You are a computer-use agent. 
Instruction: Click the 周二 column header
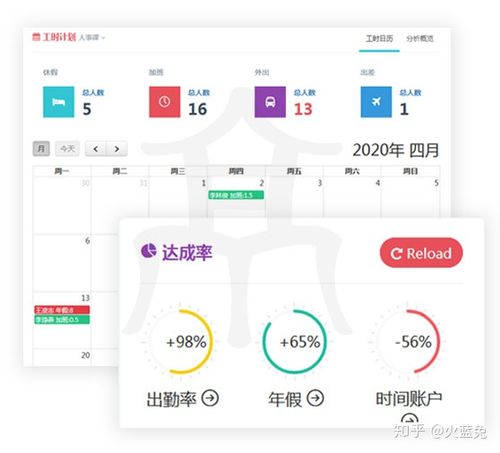(x=120, y=171)
